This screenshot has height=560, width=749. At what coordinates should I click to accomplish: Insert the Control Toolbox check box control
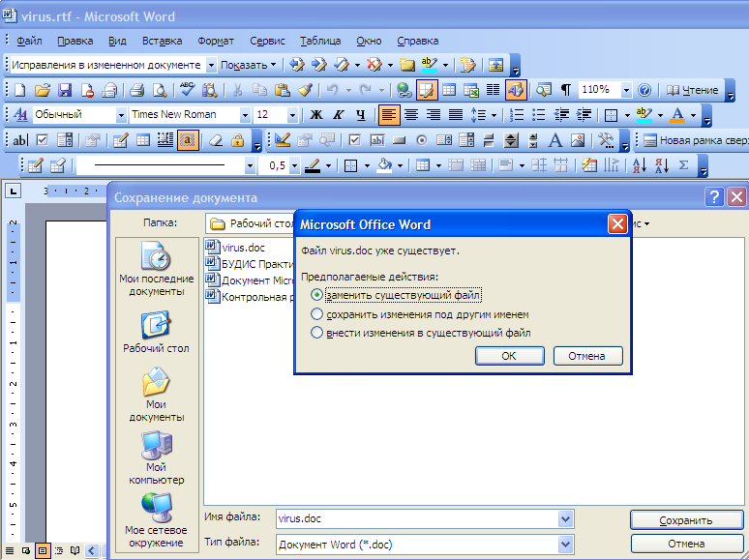[x=354, y=140]
